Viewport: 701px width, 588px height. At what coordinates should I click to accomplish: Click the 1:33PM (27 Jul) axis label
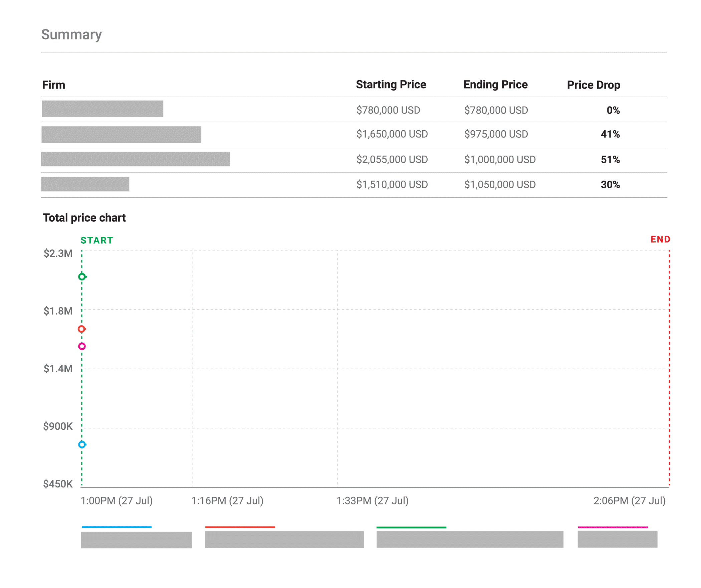373,501
